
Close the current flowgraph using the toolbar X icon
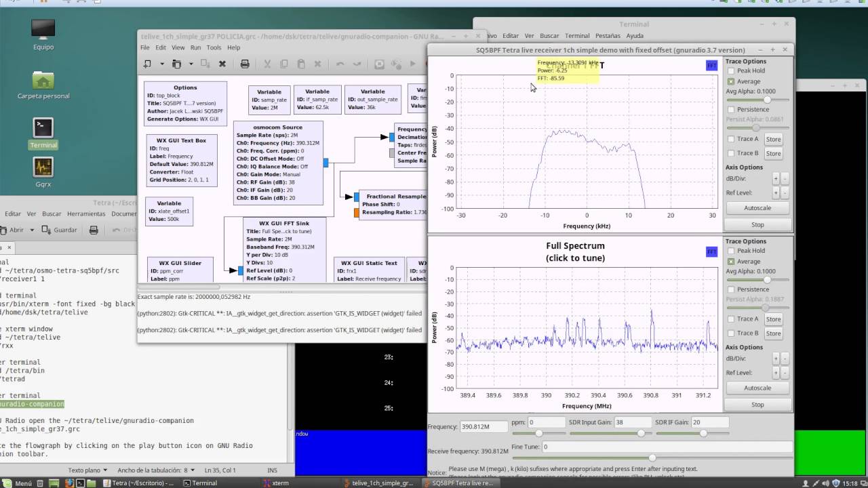[222, 64]
